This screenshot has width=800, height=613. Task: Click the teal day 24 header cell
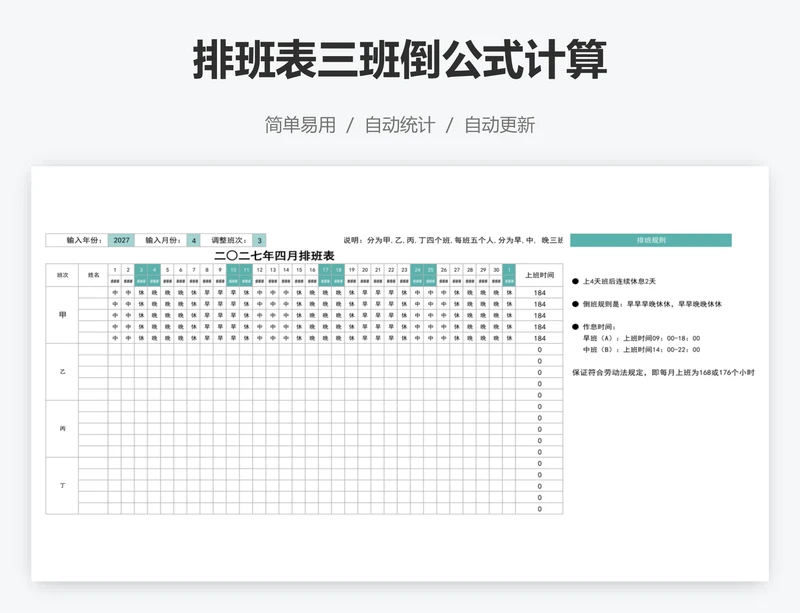(418, 269)
